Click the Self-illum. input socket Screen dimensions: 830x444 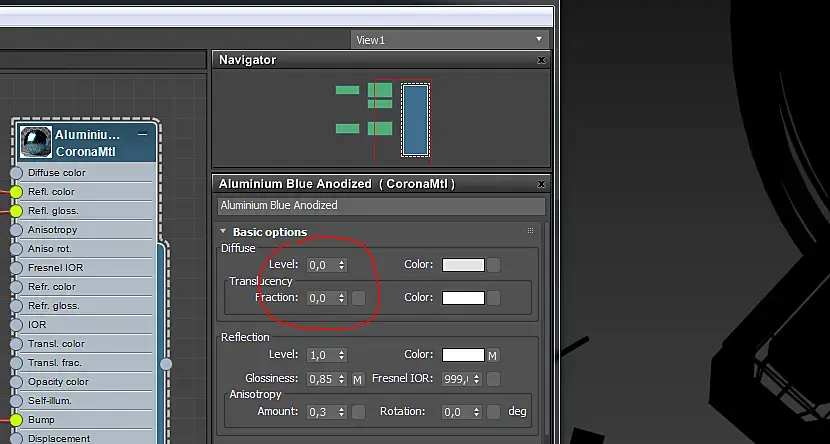(16, 401)
